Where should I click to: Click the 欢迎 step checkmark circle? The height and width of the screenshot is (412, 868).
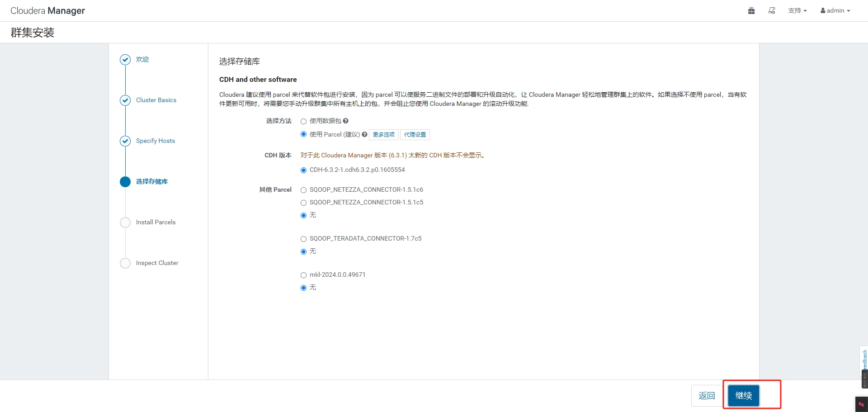coord(125,60)
